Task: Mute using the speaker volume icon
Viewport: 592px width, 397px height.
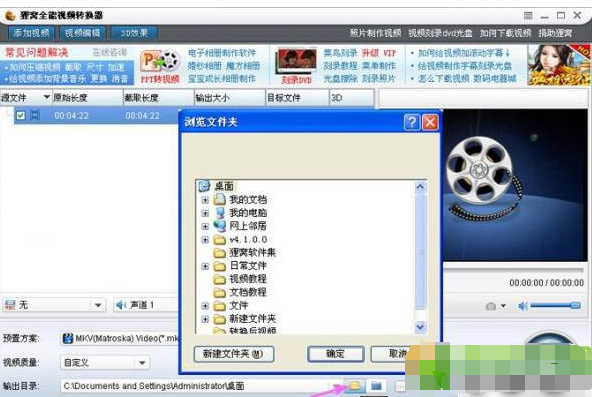Action: (x=523, y=306)
